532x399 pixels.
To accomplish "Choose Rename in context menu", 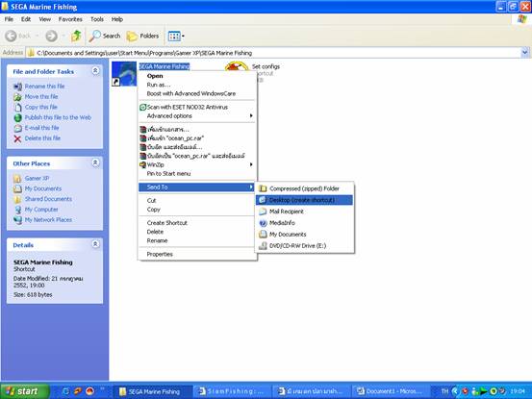I will [197, 240].
